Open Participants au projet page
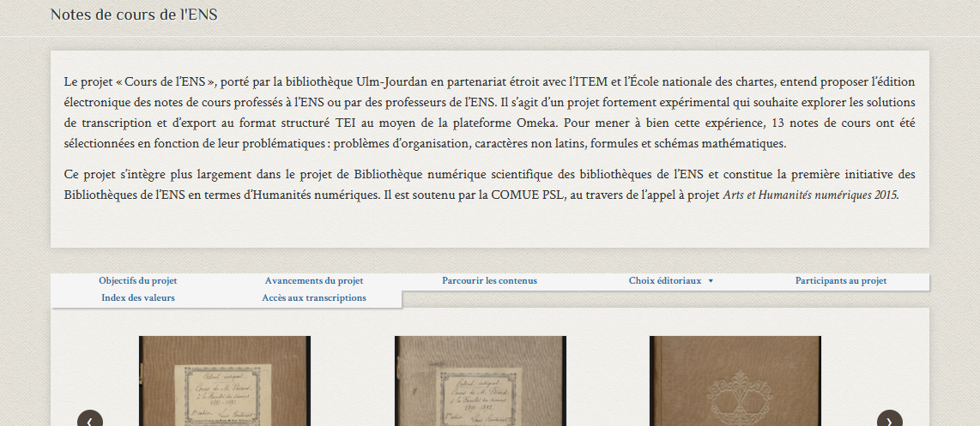Screen dimensions: 980x426 (840, 281)
